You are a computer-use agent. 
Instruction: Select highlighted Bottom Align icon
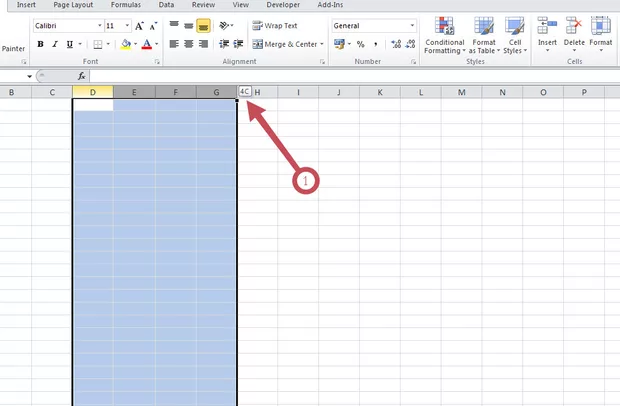click(203, 26)
